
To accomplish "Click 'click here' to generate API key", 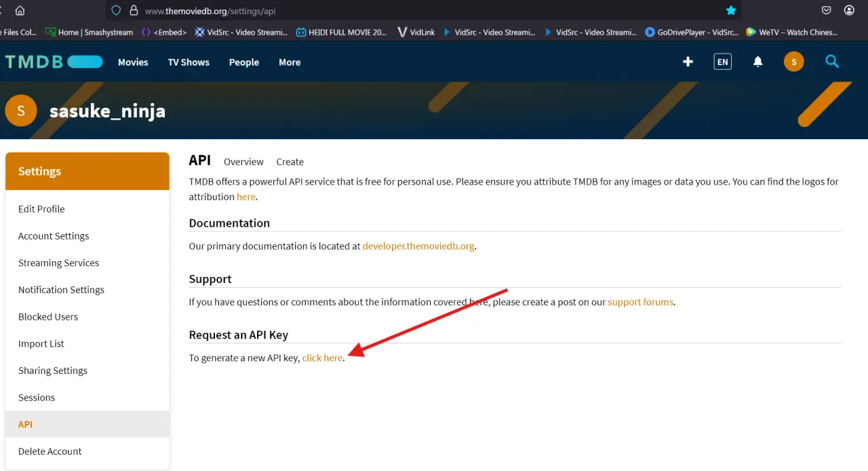I will 322,358.
